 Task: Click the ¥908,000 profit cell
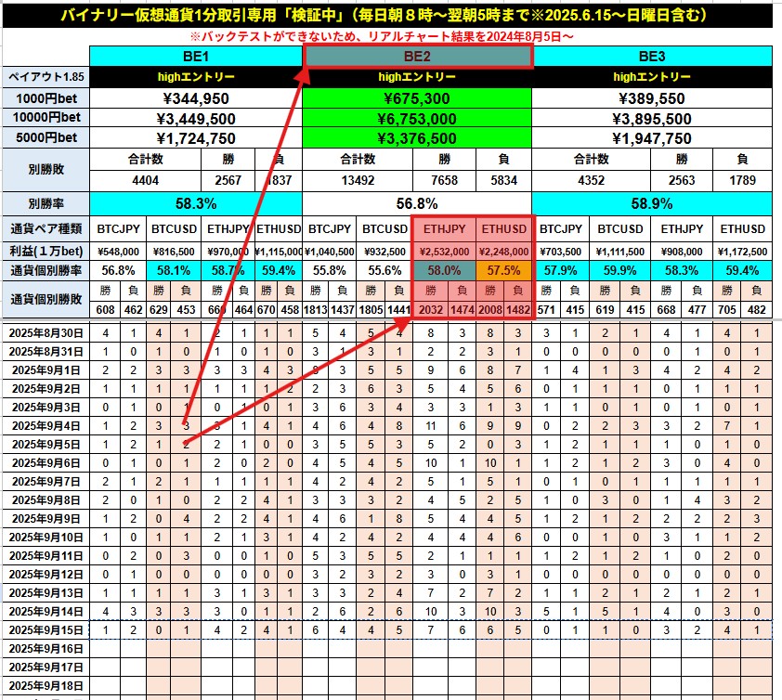[682, 252]
